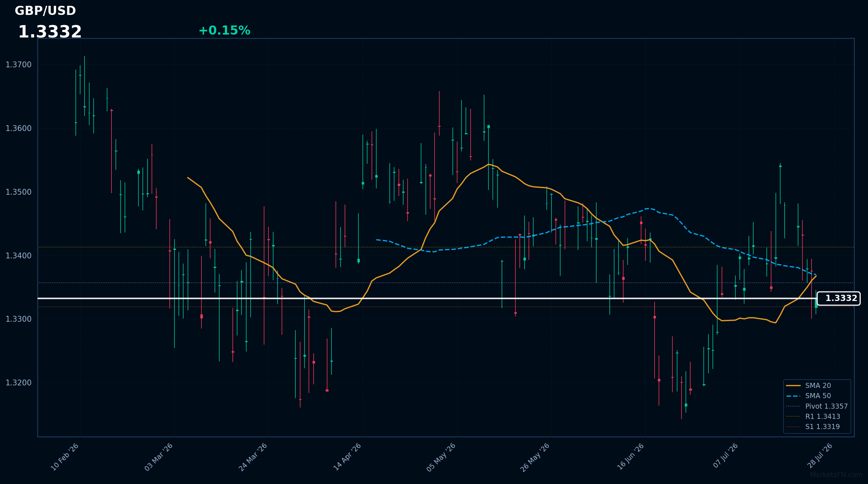The width and height of the screenshot is (868, 484).
Task: Click the 1.3200 y-axis label
Action: 19,383
